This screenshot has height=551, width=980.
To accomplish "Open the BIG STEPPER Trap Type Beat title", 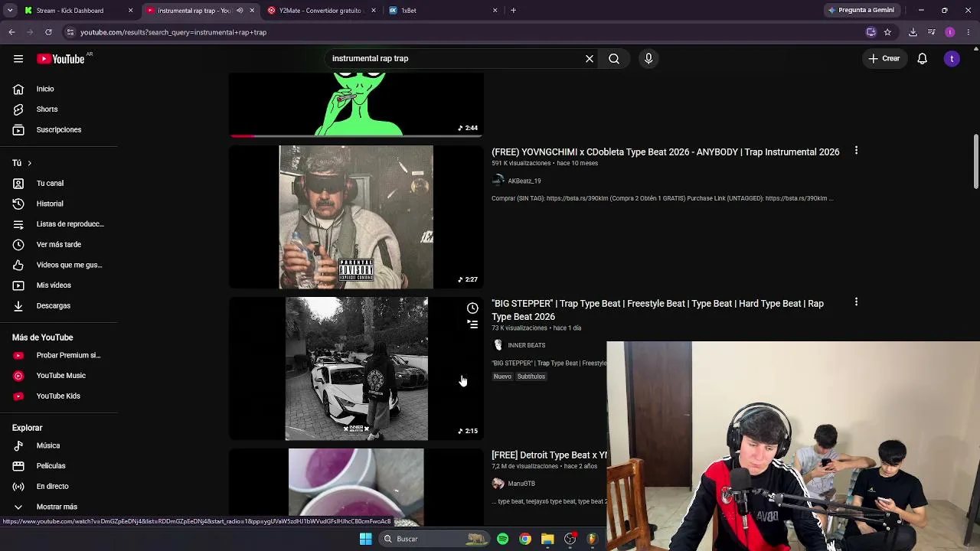I will (x=658, y=310).
